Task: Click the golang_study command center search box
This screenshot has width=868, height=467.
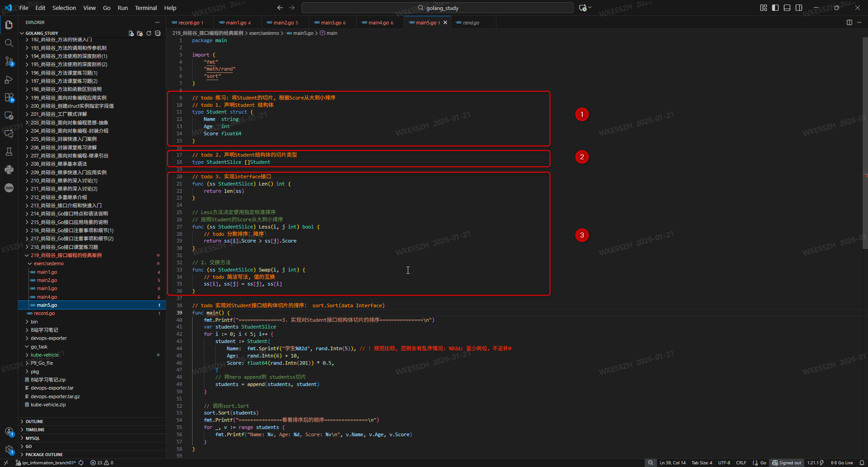Action: pos(437,8)
